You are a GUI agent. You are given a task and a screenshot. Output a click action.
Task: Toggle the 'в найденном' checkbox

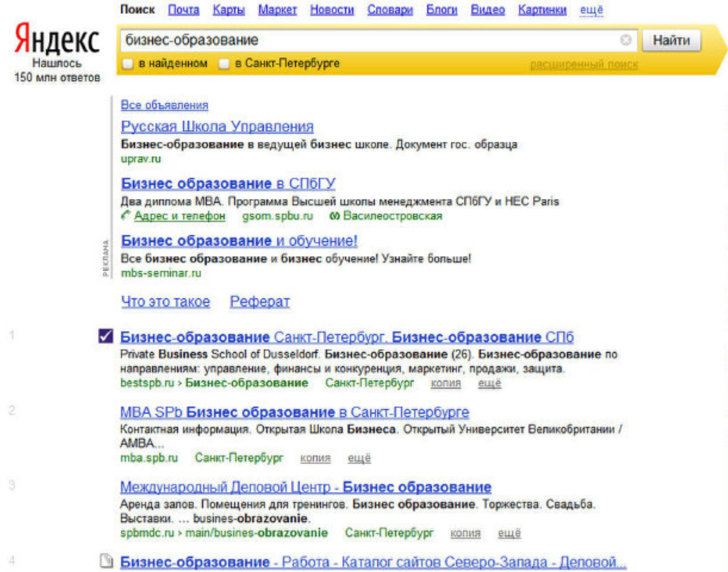click(x=128, y=64)
